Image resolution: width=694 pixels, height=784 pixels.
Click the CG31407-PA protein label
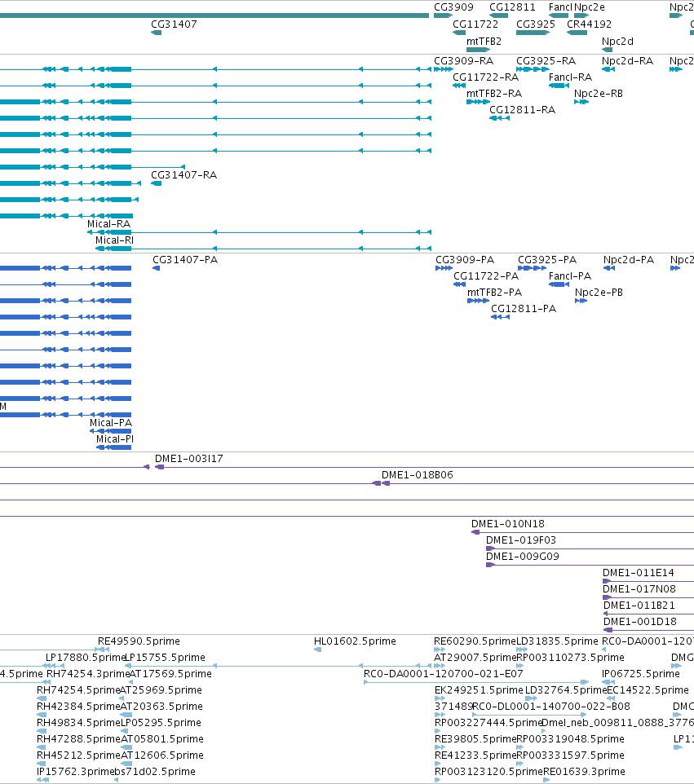point(185,259)
